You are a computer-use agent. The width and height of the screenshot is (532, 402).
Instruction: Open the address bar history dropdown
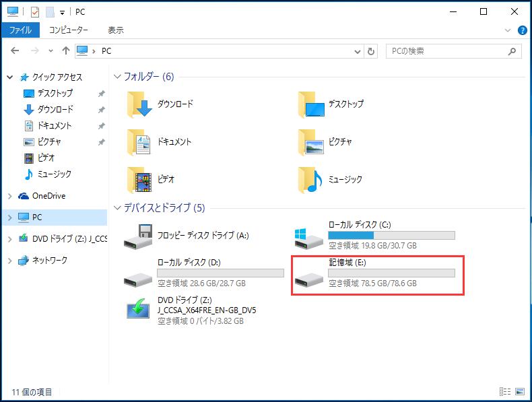357,51
